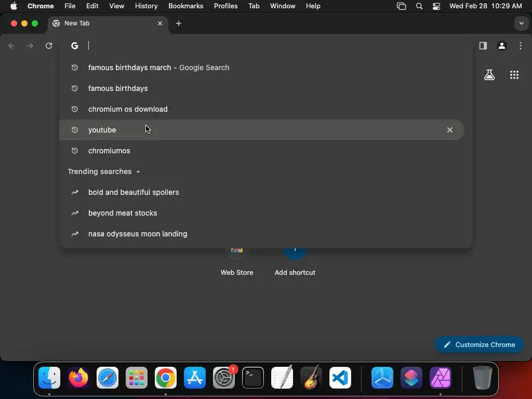Open the blue propeller app in the Dock

382,377
